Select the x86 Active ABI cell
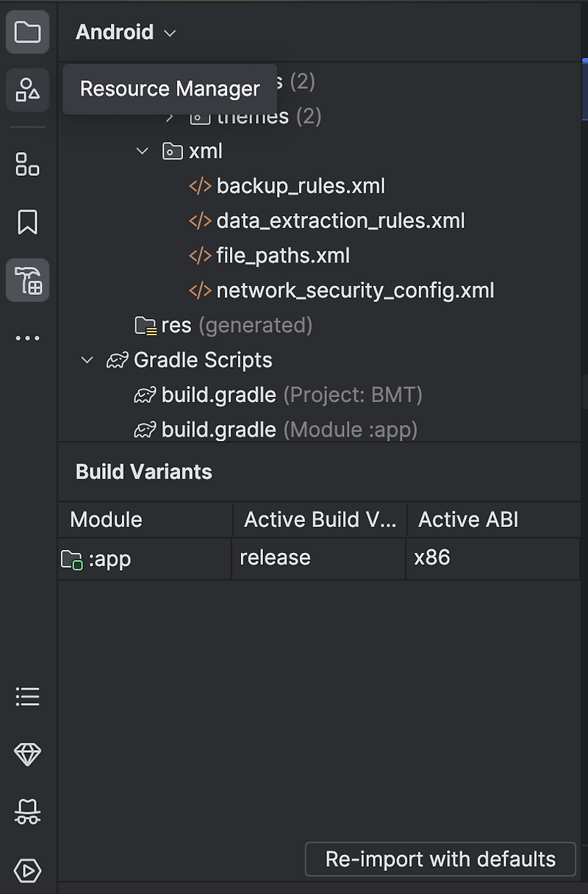 tap(491, 558)
